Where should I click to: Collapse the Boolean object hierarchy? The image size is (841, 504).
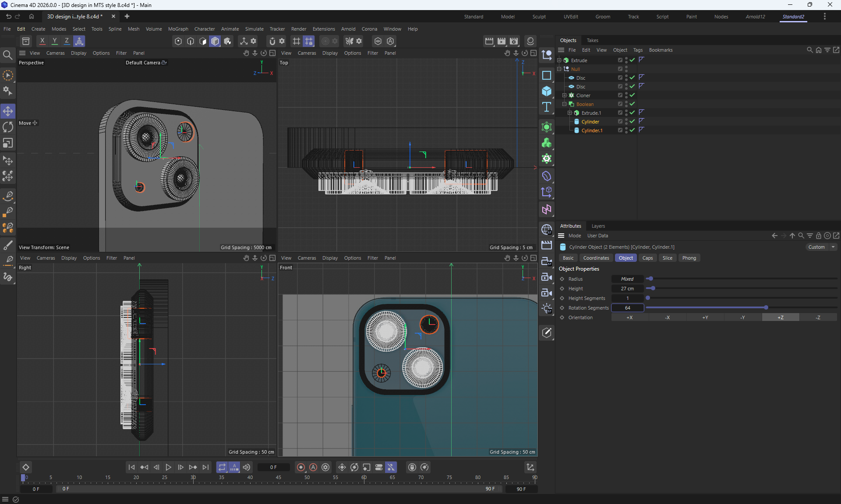pos(564,104)
